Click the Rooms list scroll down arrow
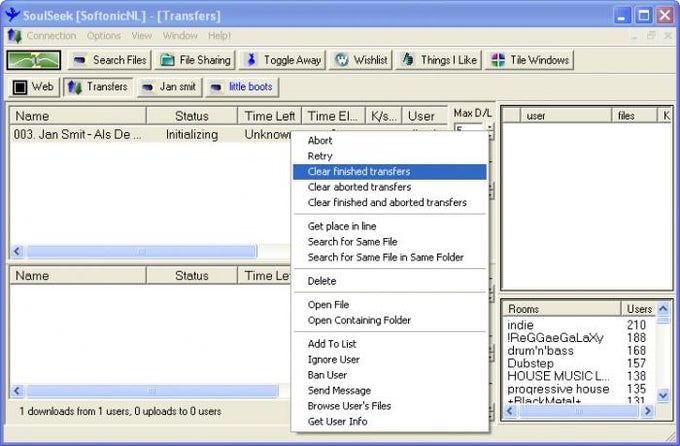The image size is (680, 446). click(663, 395)
